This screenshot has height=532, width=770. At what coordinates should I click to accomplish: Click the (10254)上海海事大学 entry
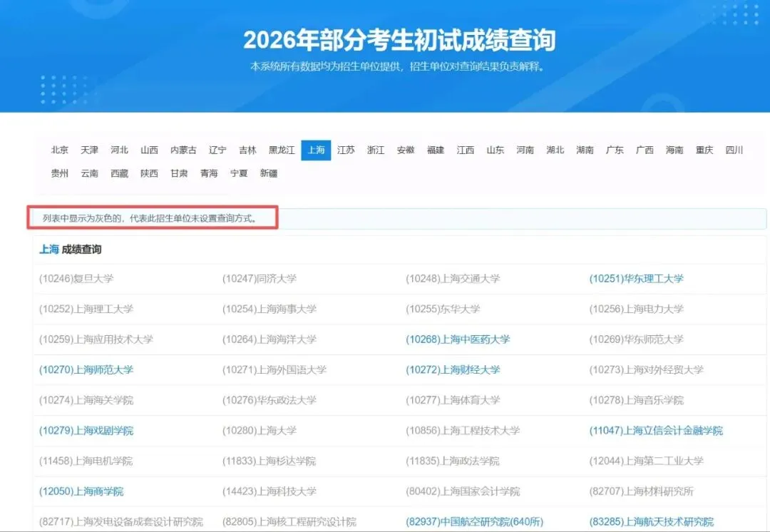269,309
